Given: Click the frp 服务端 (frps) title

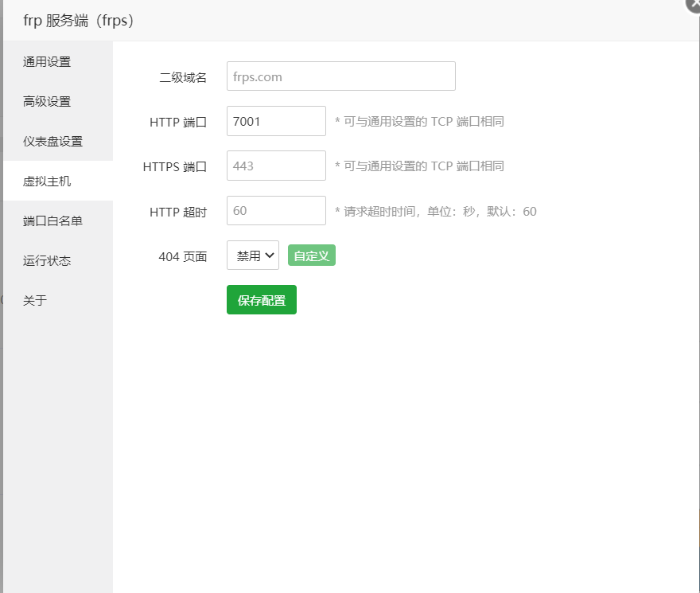Looking at the screenshot, I should point(79,21).
